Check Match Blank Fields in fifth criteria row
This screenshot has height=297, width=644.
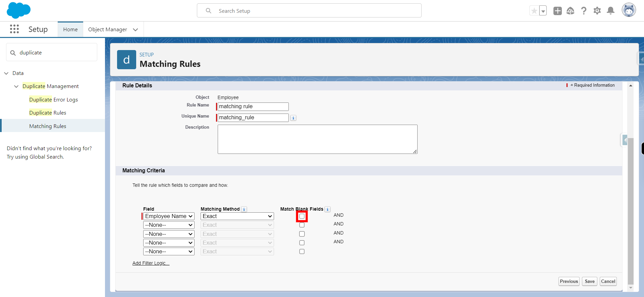(x=302, y=251)
